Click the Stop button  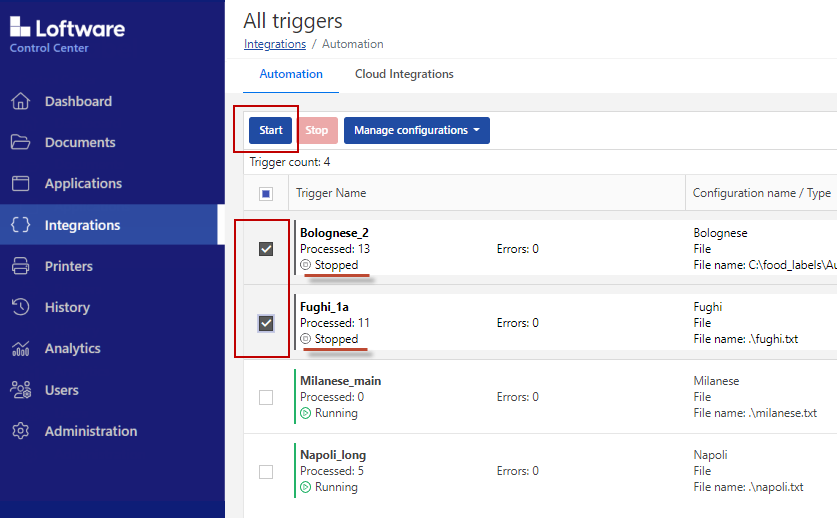[x=316, y=130]
